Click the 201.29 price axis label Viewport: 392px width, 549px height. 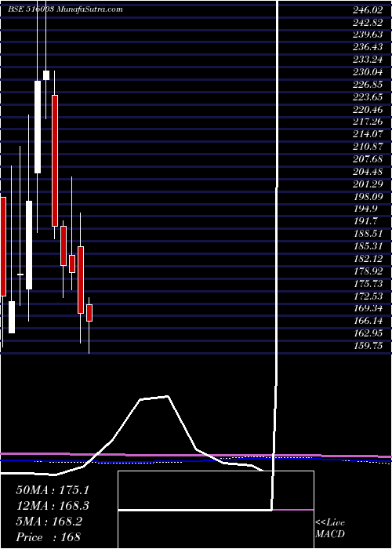coord(368,184)
